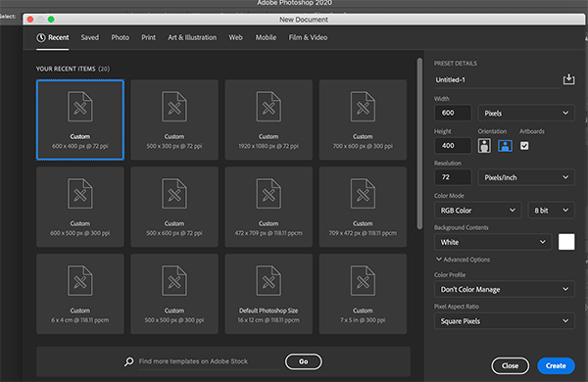Open the 8 bit depth dropdown
This screenshot has height=382, width=588.
(x=551, y=211)
